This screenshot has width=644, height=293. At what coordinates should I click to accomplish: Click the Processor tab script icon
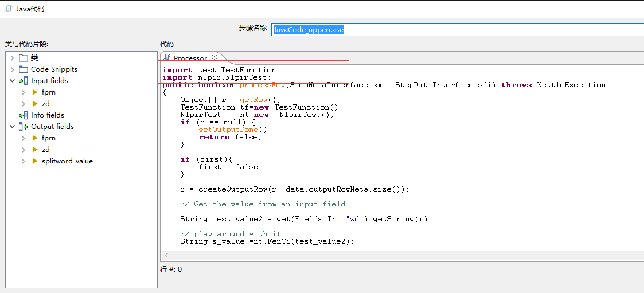click(167, 58)
